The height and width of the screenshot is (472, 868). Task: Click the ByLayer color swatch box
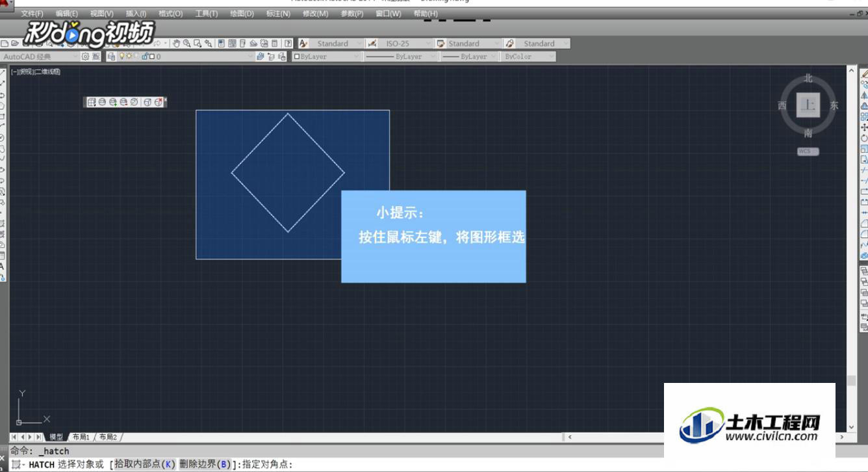point(297,57)
